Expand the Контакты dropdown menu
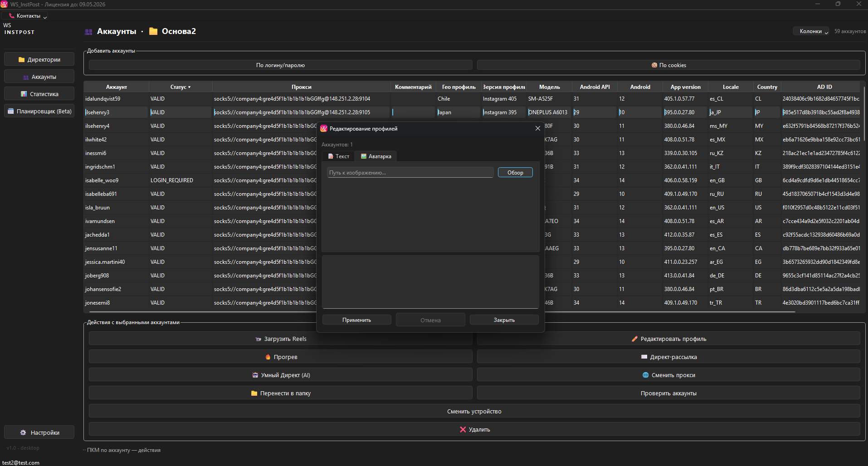The width and height of the screenshot is (868, 466). click(x=28, y=16)
